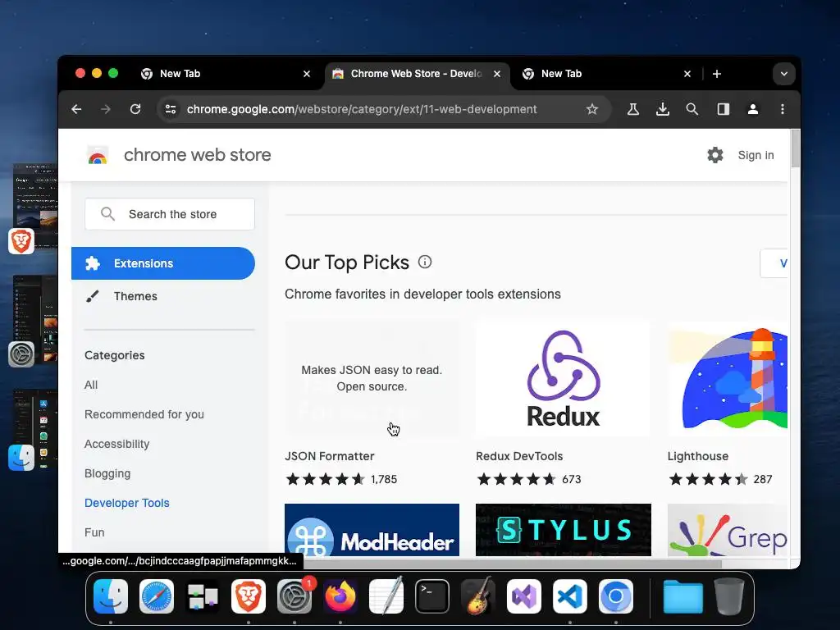Click the magnifier search icon in toolbar
This screenshot has width=840, height=630.
click(x=692, y=109)
